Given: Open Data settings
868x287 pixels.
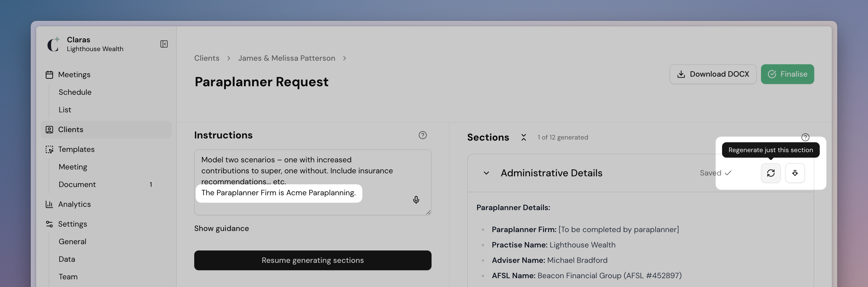Looking at the screenshot, I should [67, 259].
